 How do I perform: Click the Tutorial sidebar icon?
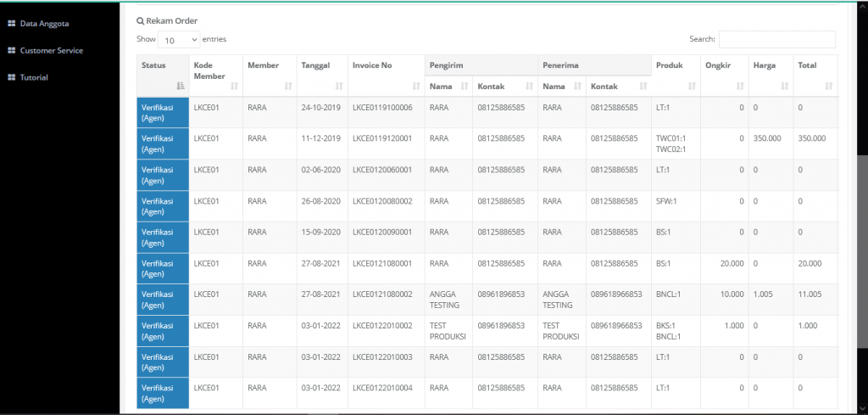point(12,78)
